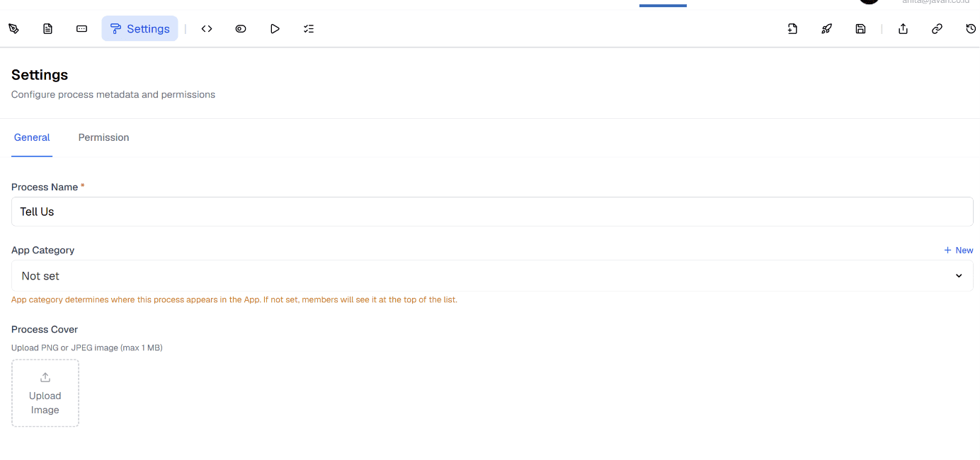Screen dimensions: 980x460
Task: Click the three-dot field box icon
Action: coord(81,29)
